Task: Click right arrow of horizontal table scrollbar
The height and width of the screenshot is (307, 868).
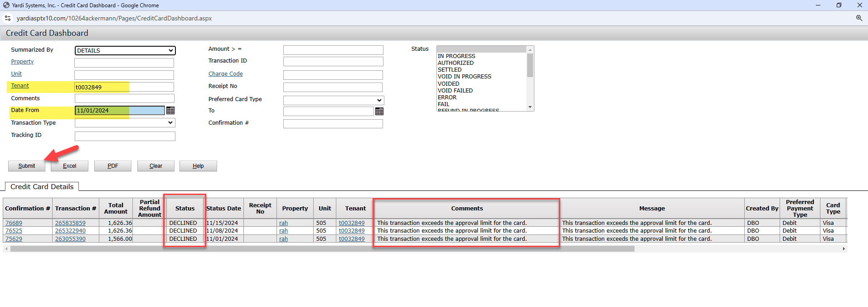Action: coord(844,249)
